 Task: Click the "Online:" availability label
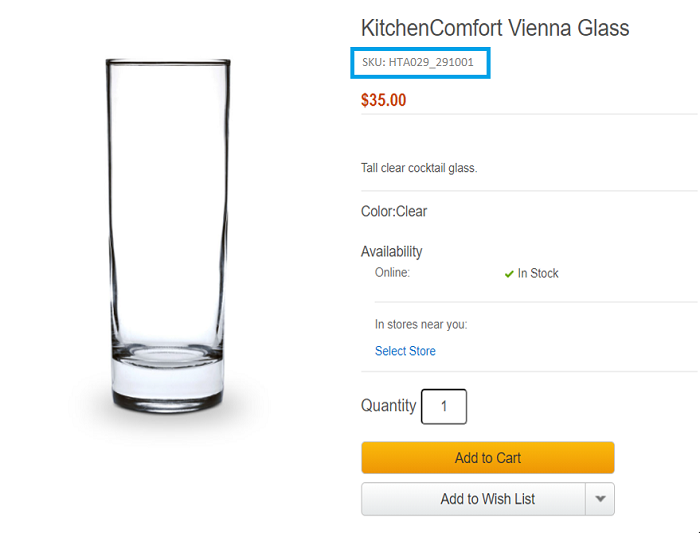pyautogui.click(x=392, y=273)
